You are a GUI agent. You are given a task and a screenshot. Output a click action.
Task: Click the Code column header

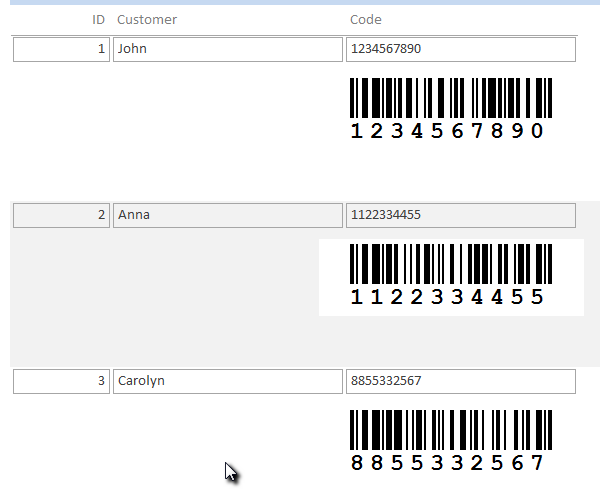[366, 20]
